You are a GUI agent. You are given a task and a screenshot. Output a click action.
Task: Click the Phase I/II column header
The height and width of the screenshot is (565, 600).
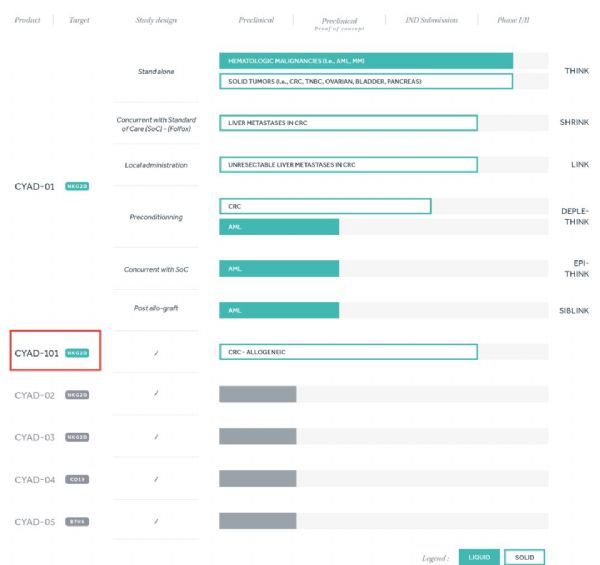(513, 20)
